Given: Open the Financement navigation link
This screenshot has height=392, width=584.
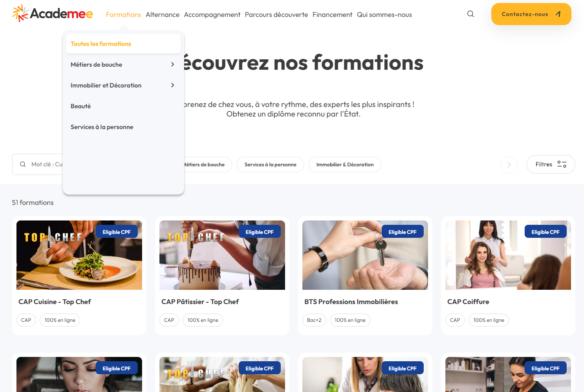Looking at the screenshot, I should (x=332, y=14).
